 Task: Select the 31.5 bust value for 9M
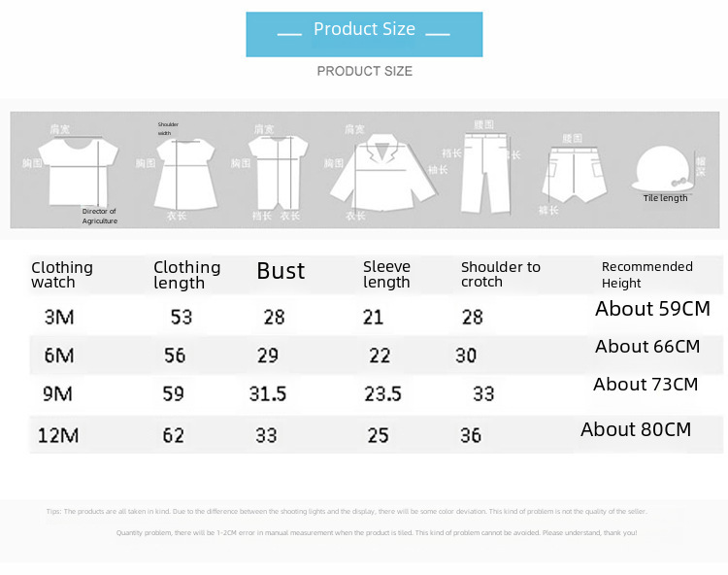268,394
